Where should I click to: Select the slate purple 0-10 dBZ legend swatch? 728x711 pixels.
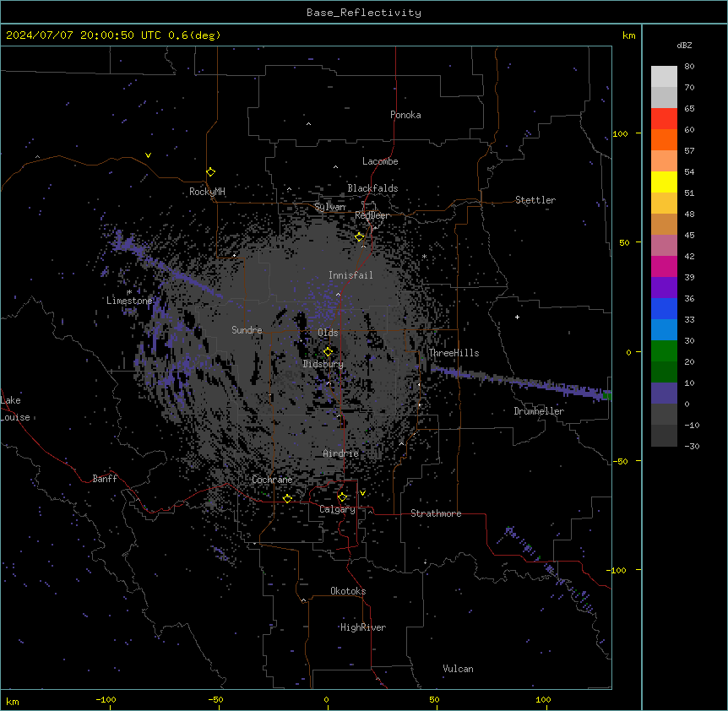click(x=664, y=393)
